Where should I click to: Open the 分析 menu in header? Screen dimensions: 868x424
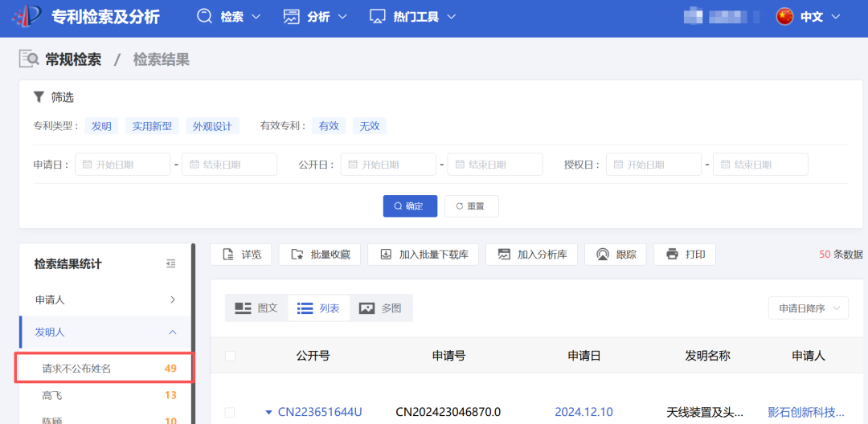click(x=316, y=17)
